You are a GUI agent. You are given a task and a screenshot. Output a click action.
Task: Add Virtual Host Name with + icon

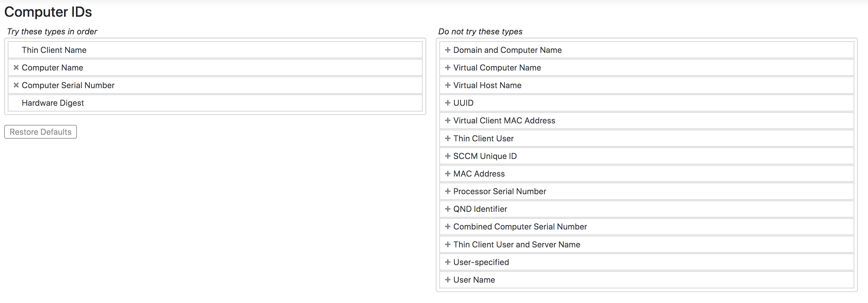[447, 85]
